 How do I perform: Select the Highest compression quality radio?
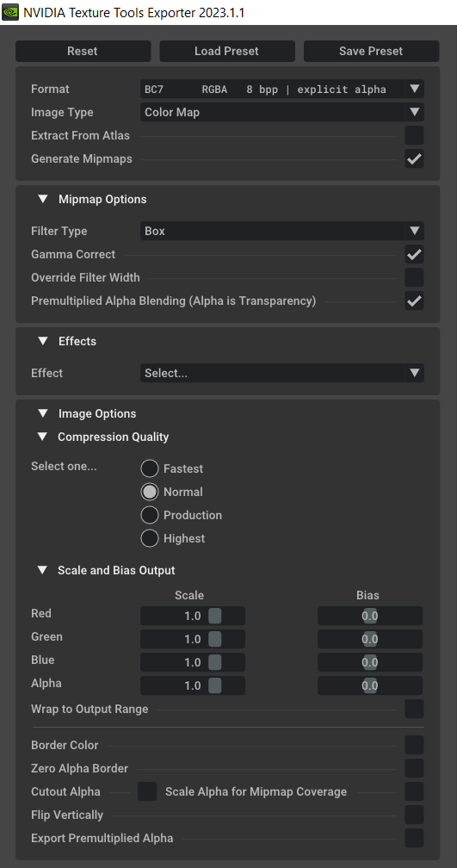150,538
